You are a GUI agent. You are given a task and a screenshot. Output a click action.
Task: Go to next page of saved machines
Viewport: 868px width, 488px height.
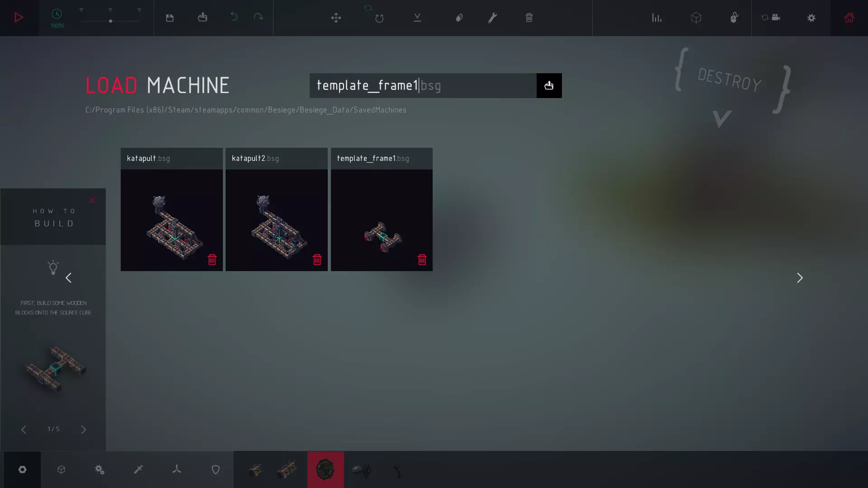click(799, 278)
